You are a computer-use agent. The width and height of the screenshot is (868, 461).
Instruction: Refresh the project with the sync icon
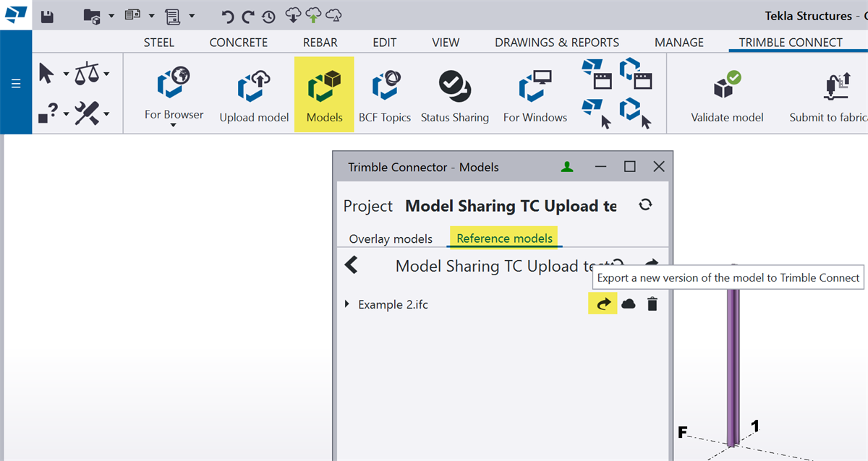pyautogui.click(x=645, y=205)
